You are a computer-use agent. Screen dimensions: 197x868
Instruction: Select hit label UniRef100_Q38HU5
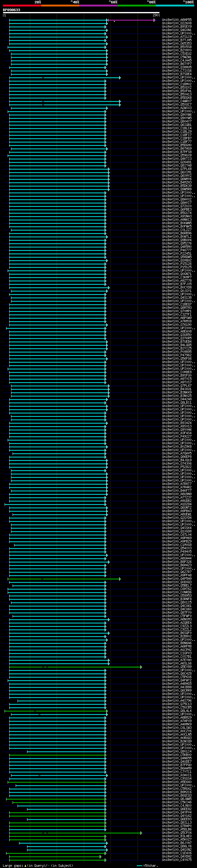pos(176,67)
